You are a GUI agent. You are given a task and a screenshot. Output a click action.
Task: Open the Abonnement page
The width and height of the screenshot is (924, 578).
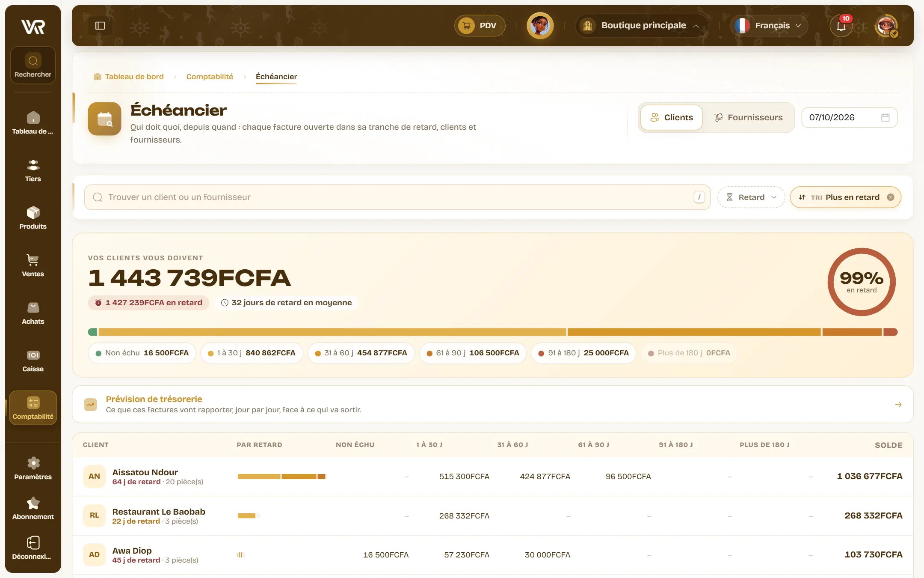tap(33, 508)
